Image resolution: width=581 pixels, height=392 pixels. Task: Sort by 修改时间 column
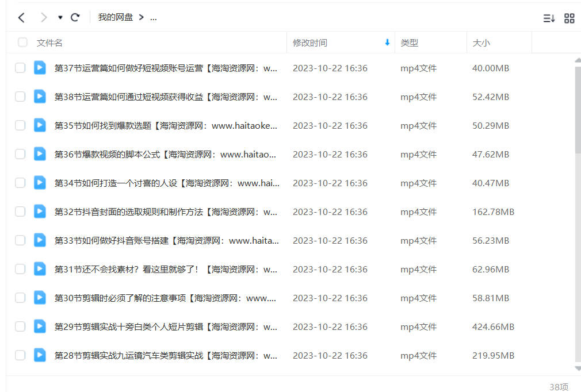point(309,43)
